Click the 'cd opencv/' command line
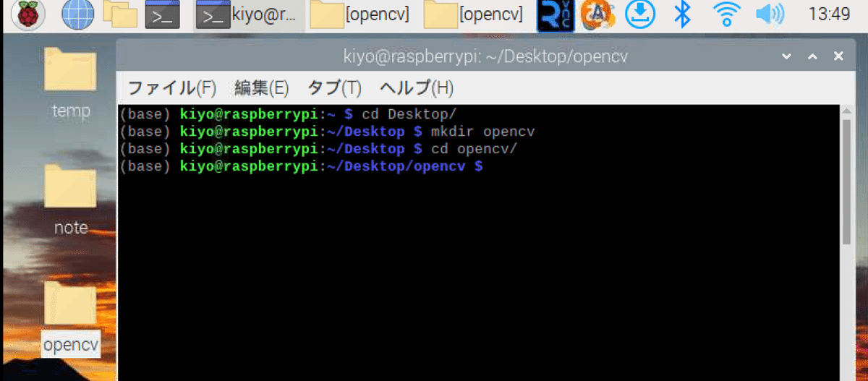The height and width of the screenshot is (381, 868). (319, 149)
